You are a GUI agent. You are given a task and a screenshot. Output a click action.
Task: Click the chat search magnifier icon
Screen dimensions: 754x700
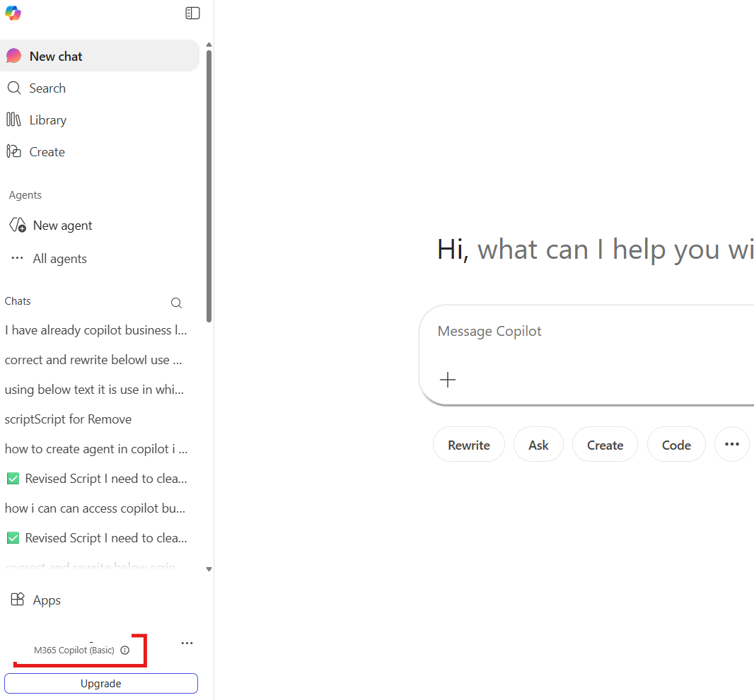click(x=177, y=303)
